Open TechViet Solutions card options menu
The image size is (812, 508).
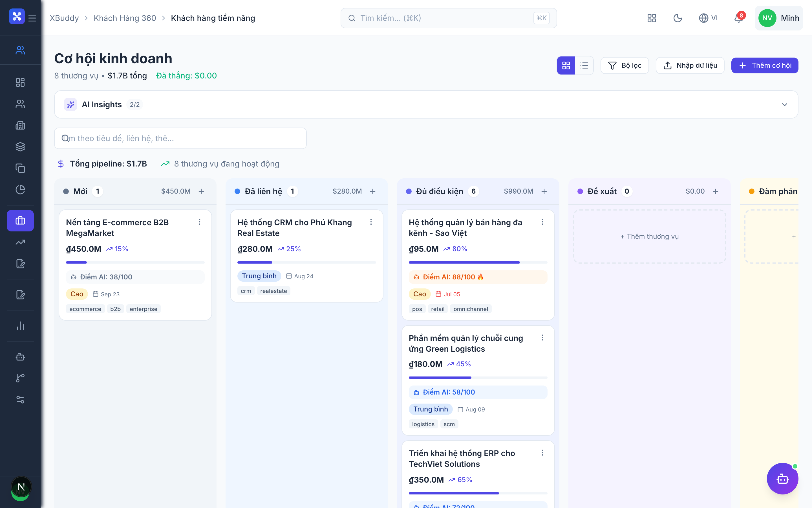(x=542, y=453)
